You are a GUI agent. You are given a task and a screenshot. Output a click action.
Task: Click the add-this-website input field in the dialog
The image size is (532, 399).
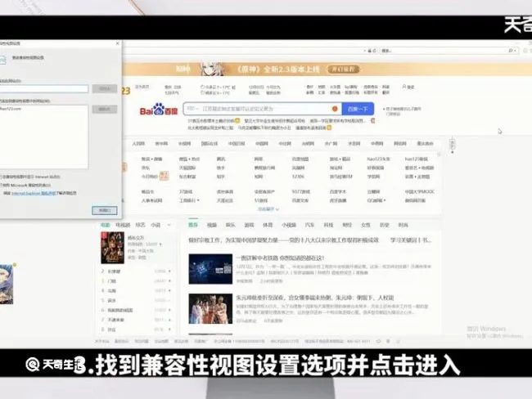tap(43, 89)
